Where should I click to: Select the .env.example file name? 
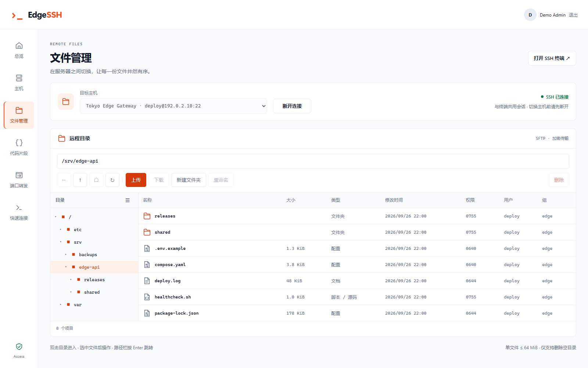click(x=170, y=248)
